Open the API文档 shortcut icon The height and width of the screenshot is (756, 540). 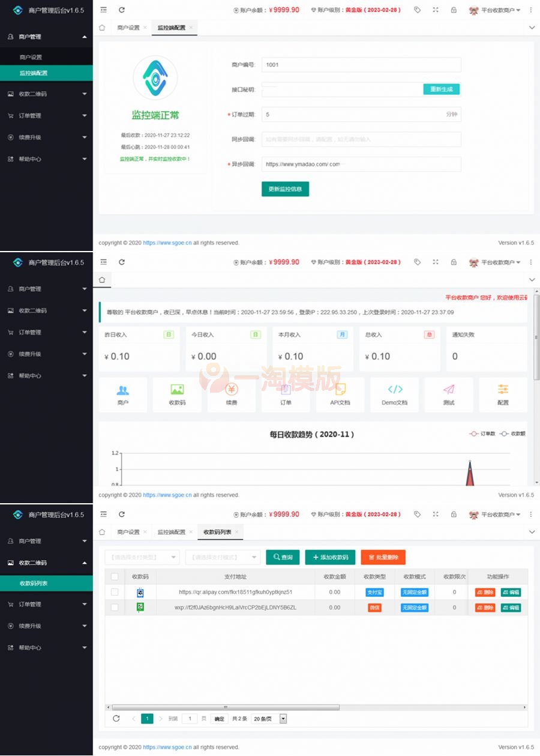coord(340,390)
